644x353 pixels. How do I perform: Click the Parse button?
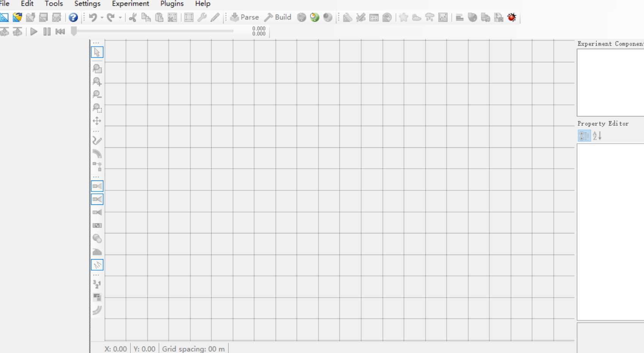point(245,17)
